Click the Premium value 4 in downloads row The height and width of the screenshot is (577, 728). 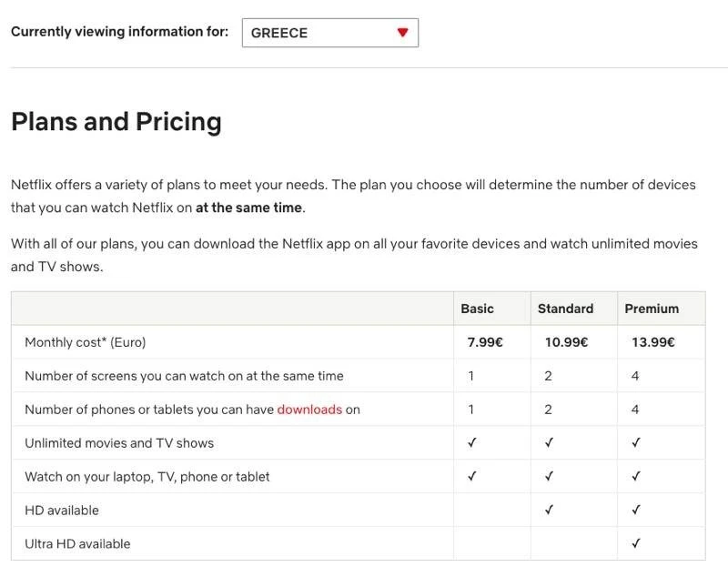(x=635, y=410)
